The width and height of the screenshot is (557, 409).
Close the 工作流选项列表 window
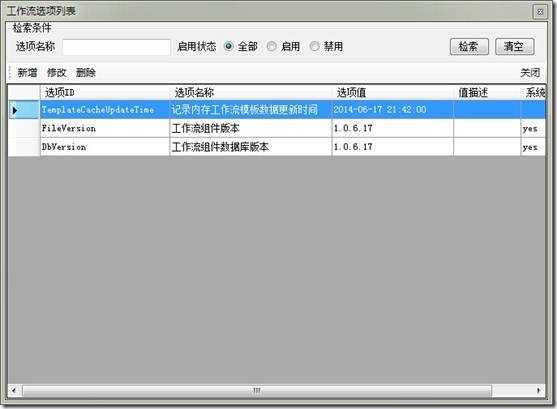[x=540, y=12]
